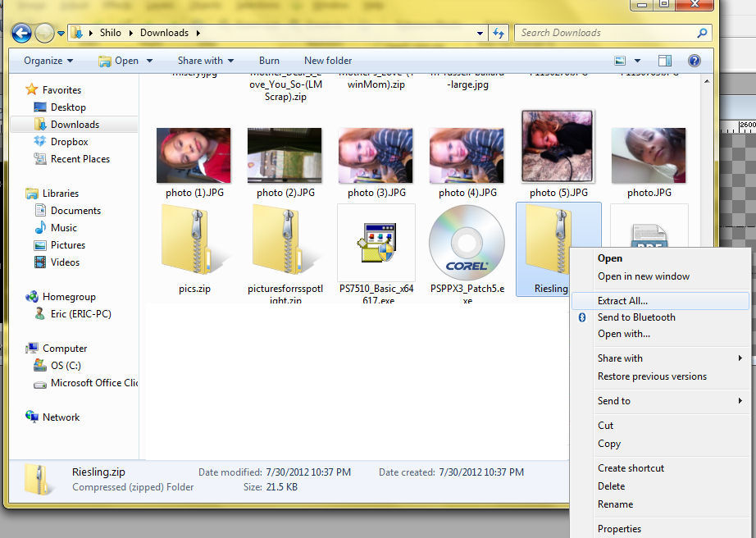
Task: Select Eric (ERIC-PC) homegroup entry
Action: (x=73, y=314)
